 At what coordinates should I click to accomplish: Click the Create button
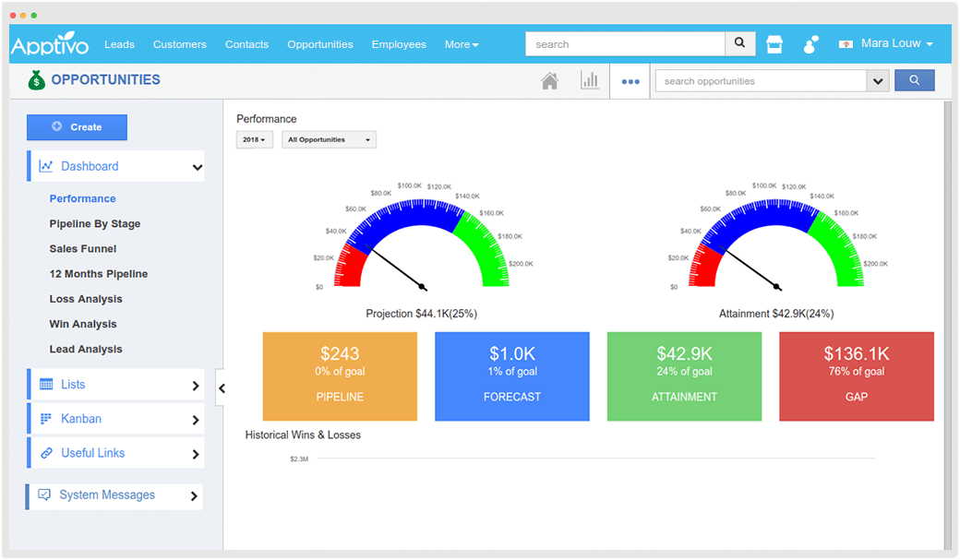click(77, 126)
